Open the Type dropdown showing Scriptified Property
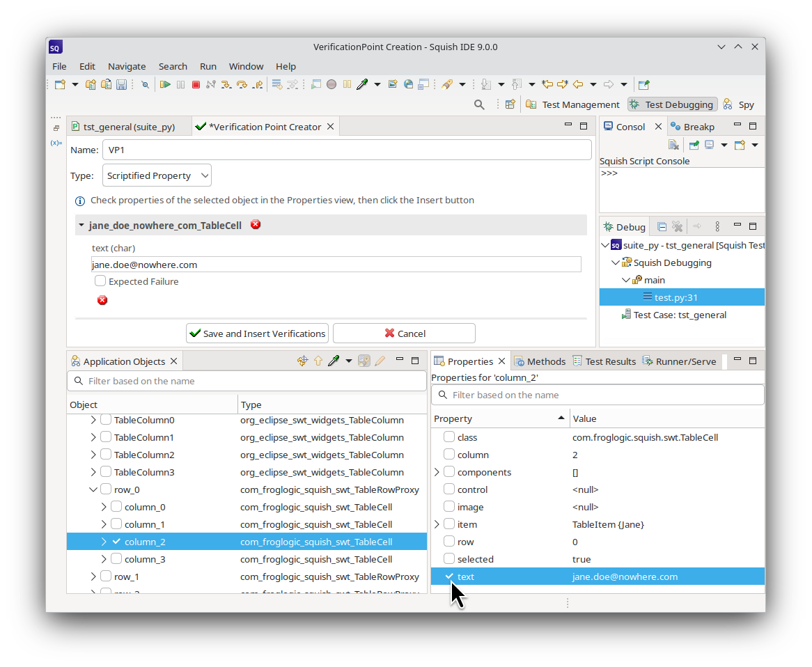 click(x=157, y=175)
